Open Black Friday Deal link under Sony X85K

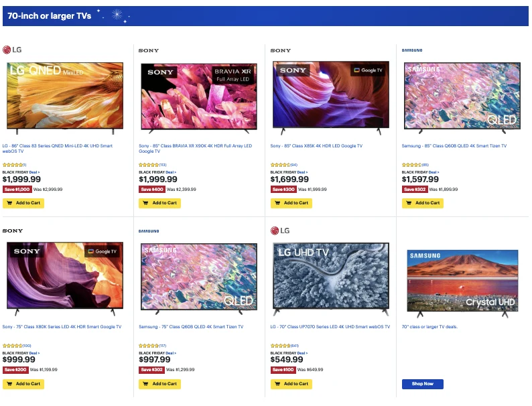[x=302, y=172]
